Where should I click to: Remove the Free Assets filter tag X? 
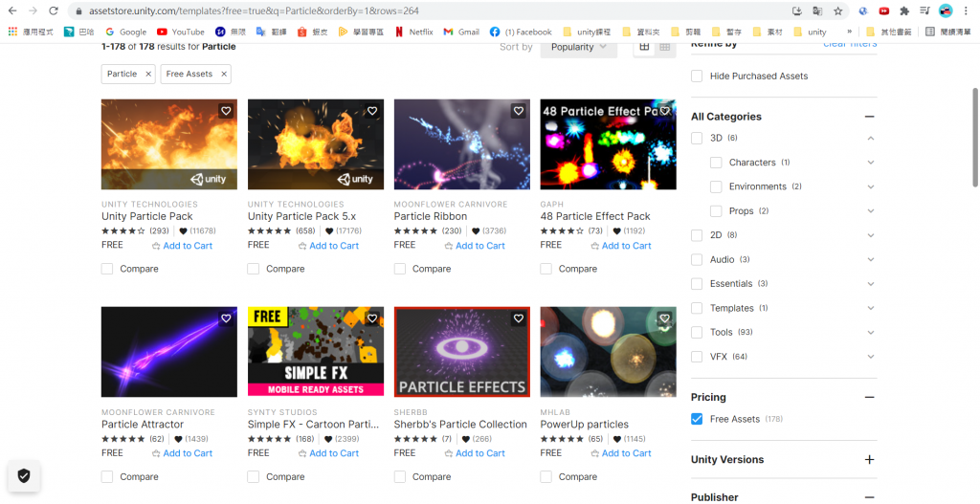(x=224, y=74)
